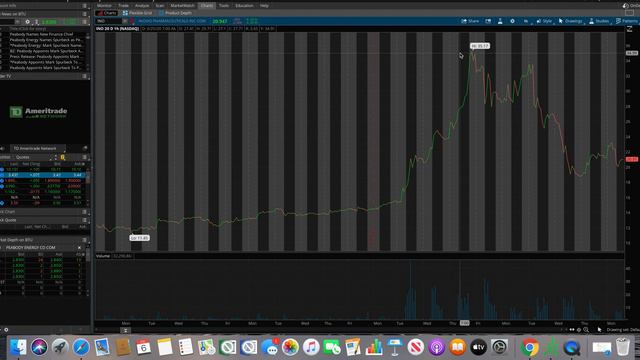Open the chart timeframe dropdown
The image size is (640, 360).
526,21
